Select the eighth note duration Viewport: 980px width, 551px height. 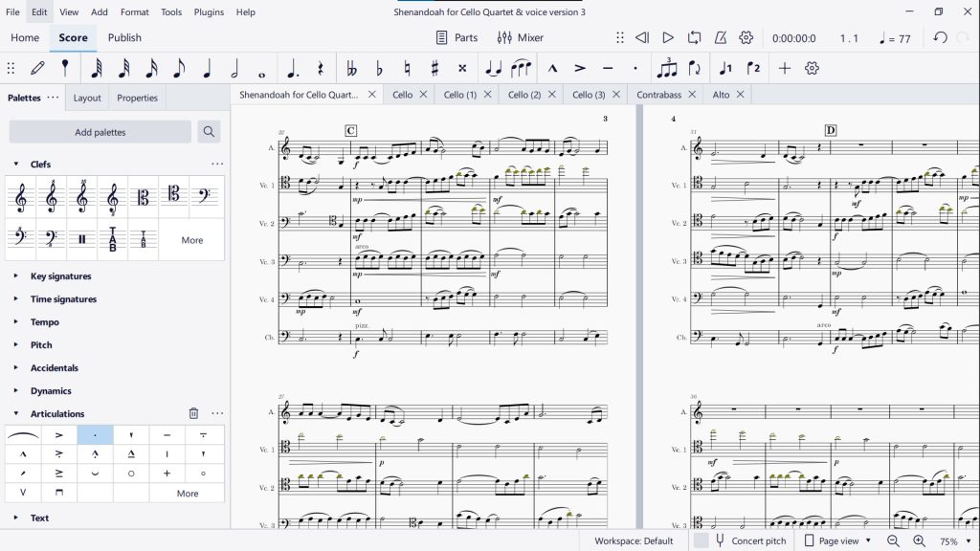click(179, 69)
